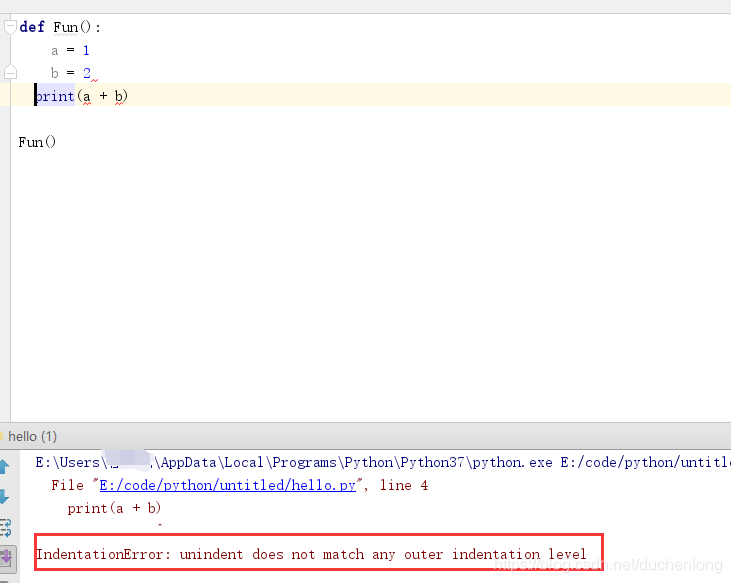731x583 pixels.
Task: Select the hello (1) run tab
Action: (32, 437)
